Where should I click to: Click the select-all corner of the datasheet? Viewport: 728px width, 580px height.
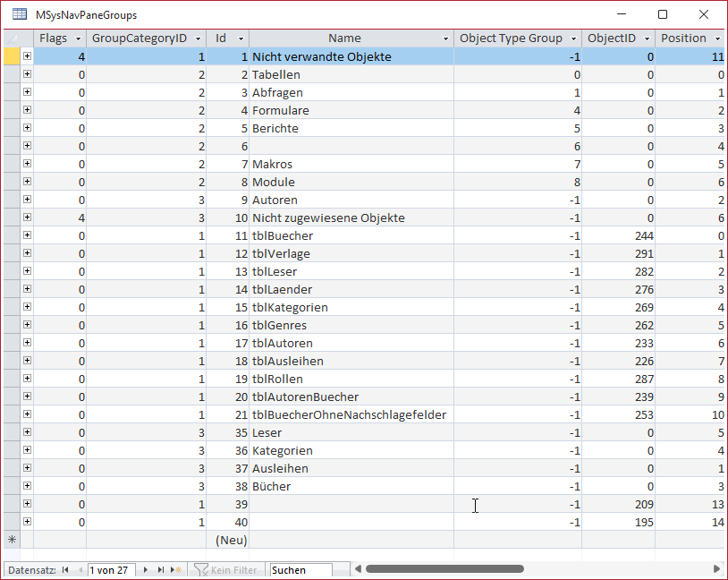coord(12,38)
